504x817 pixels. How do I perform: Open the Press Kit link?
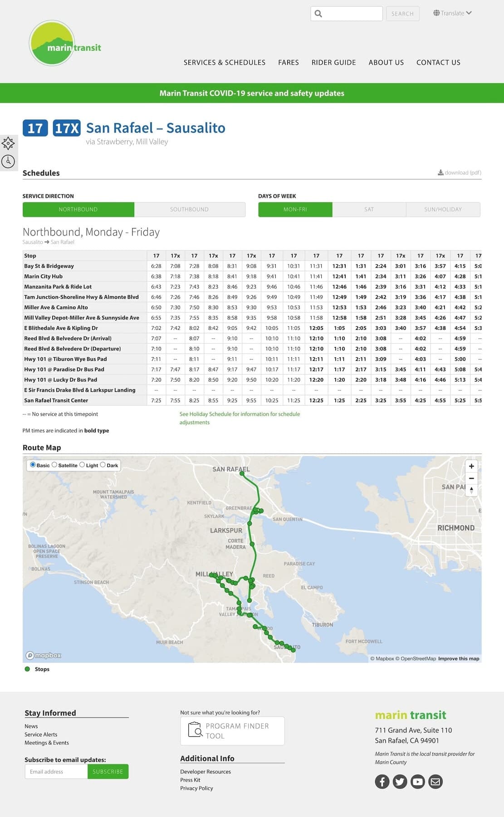(x=190, y=780)
